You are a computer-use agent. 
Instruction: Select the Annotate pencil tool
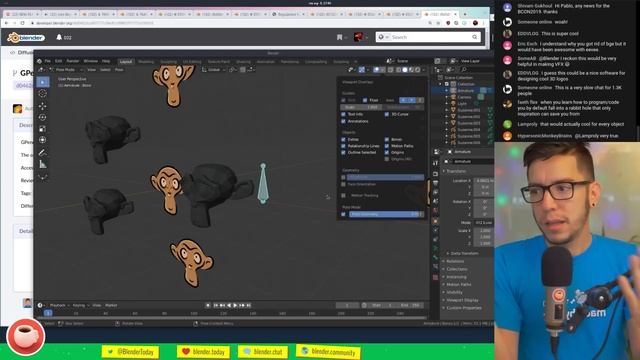click(x=42, y=153)
